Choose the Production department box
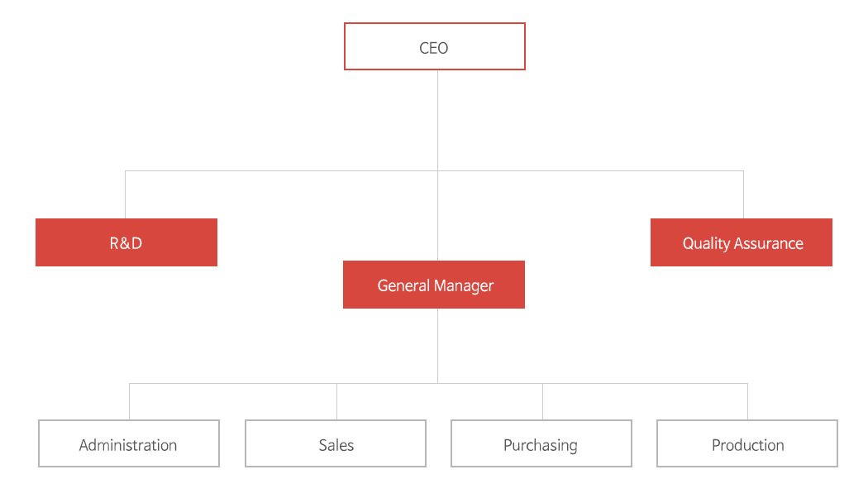The height and width of the screenshot is (503, 868). (747, 443)
